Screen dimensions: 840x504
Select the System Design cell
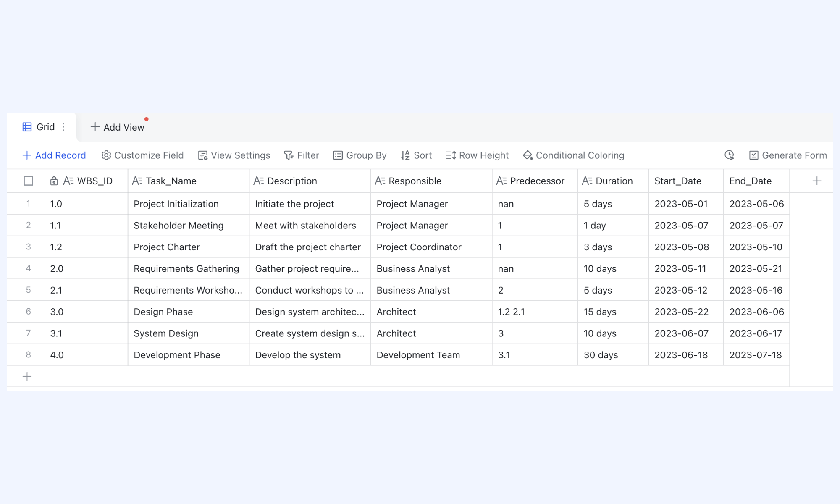click(189, 333)
